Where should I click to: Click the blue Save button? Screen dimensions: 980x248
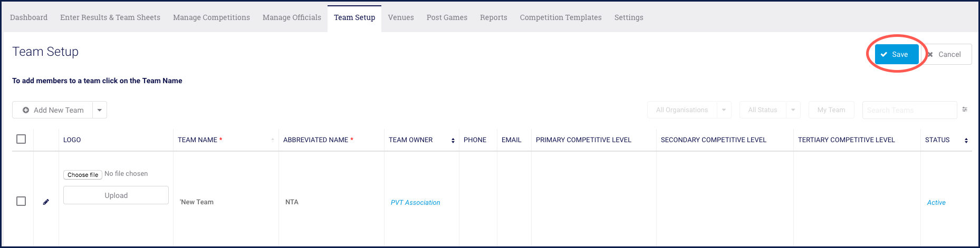point(897,54)
